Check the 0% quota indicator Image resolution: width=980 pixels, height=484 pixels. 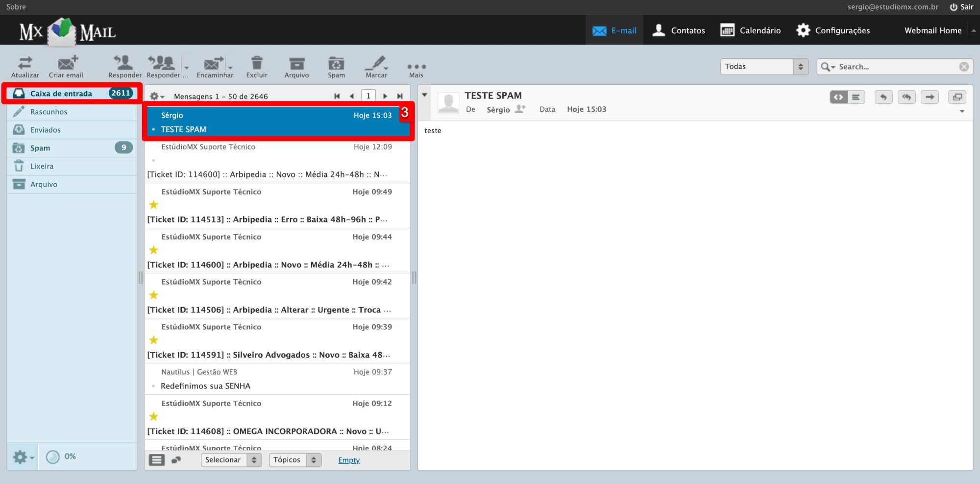point(62,456)
